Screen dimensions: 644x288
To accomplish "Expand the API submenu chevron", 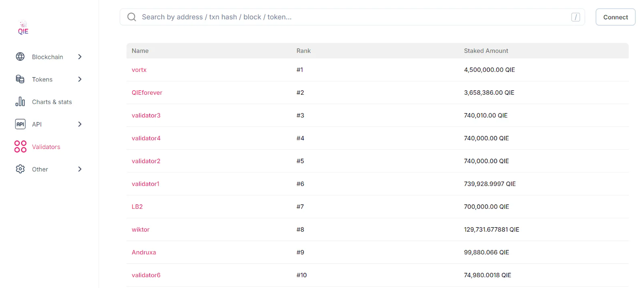I will coord(80,124).
